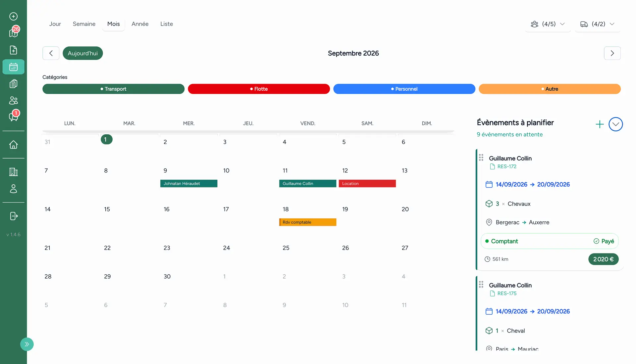
Task: Grab drag handle of RES-172 card
Action: coord(481,158)
